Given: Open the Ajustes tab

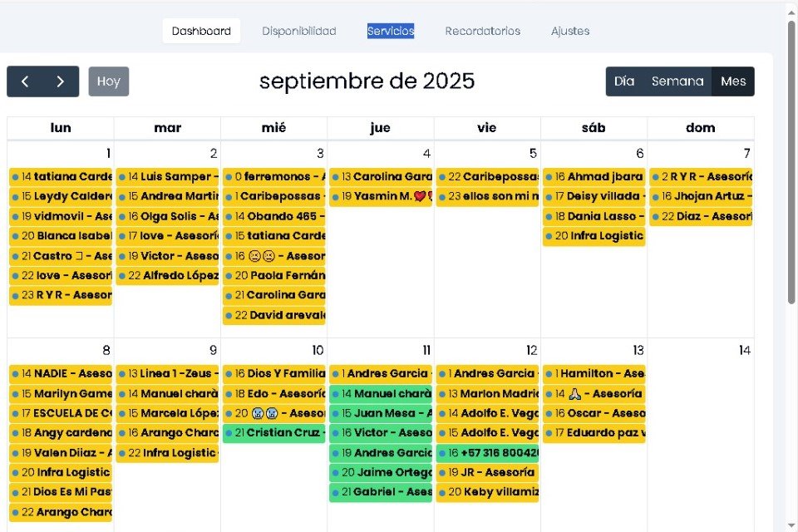Looking at the screenshot, I should (x=570, y=31).
